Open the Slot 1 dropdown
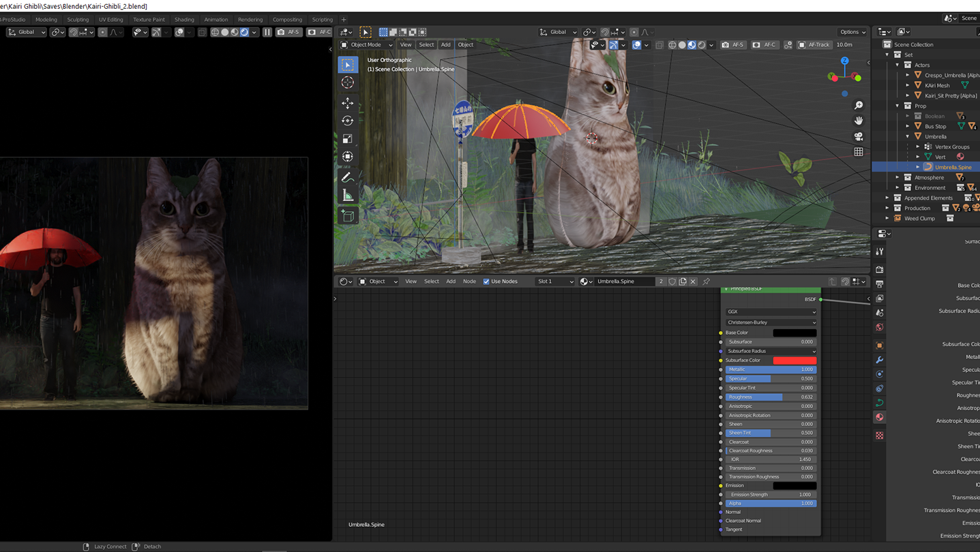The height and width of the screenshot is (552, 980). [555, 281]
